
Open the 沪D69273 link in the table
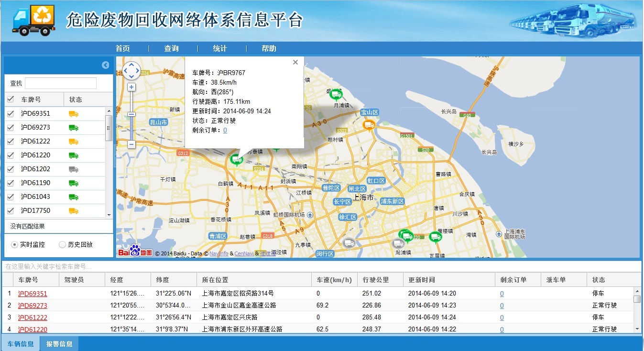(33, 306)
